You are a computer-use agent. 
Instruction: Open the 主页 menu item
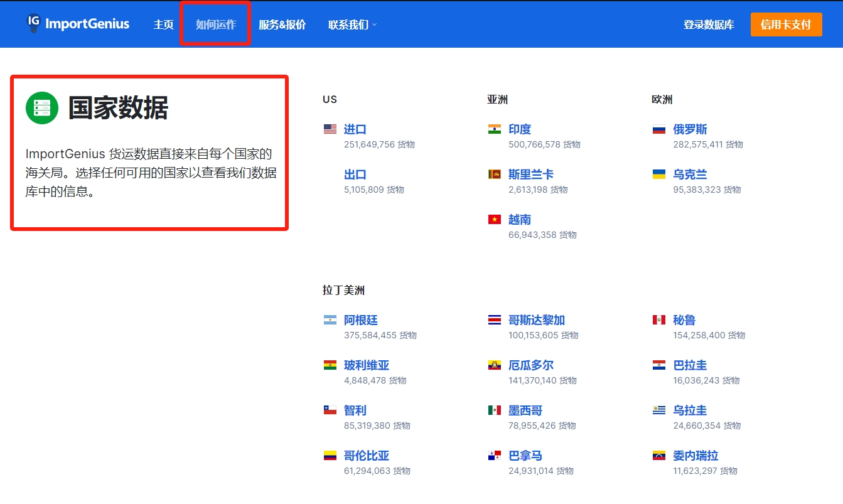[x=163, y=24]
